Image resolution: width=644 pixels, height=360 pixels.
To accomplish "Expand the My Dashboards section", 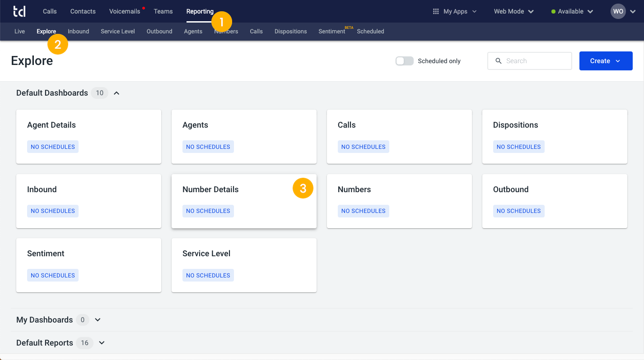I will click(98, 319).
